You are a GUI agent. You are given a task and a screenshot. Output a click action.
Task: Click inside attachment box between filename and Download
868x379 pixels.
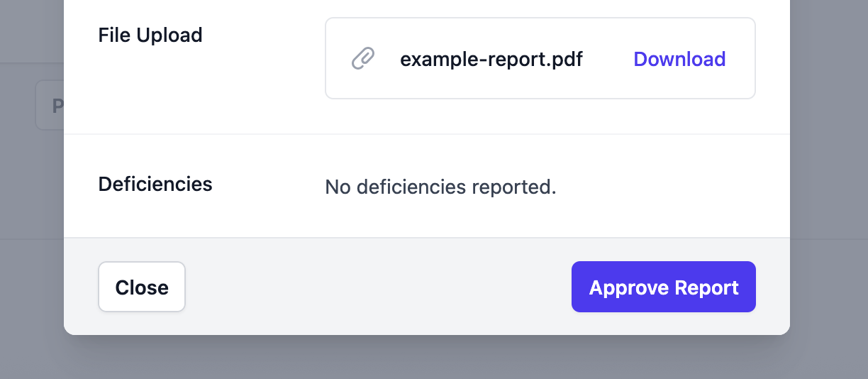pos(608,59)
